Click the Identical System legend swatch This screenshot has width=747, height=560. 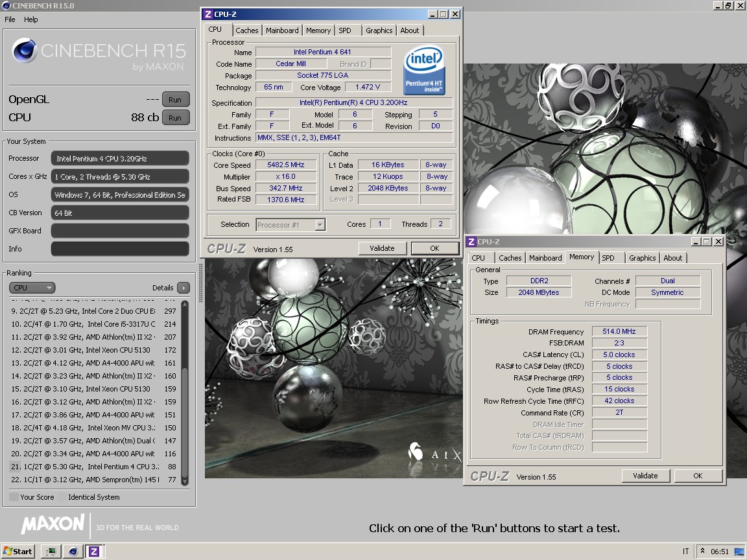[x=62, y=497]
